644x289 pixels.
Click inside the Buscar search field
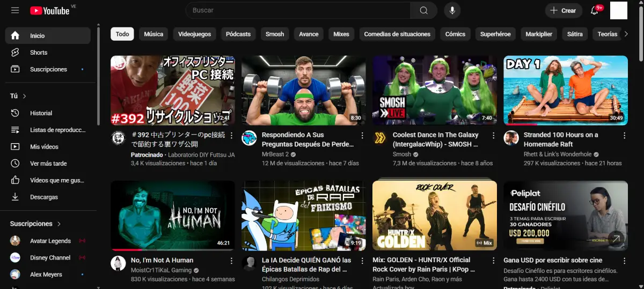(298, 10)
